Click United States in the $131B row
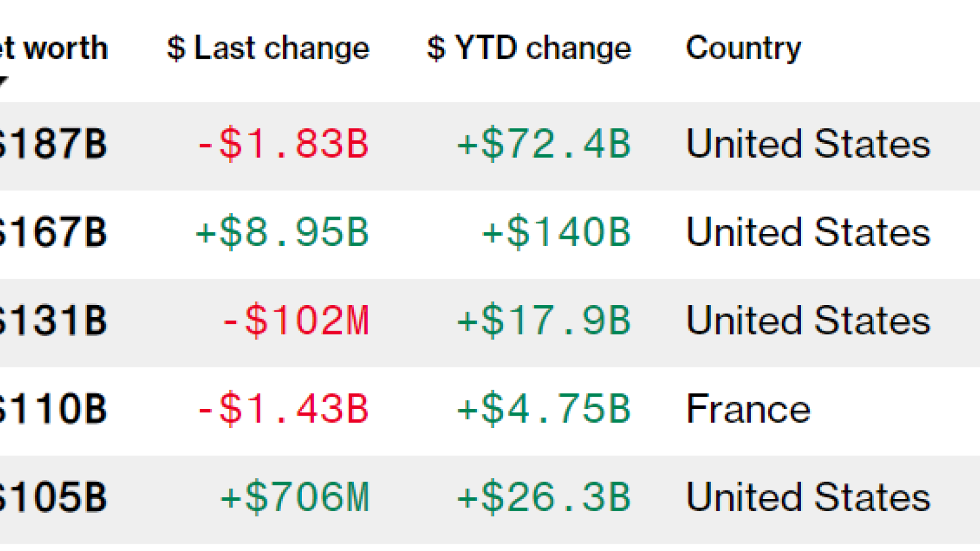Viewport: 980px width, 551px height. [x=808, y=321]
